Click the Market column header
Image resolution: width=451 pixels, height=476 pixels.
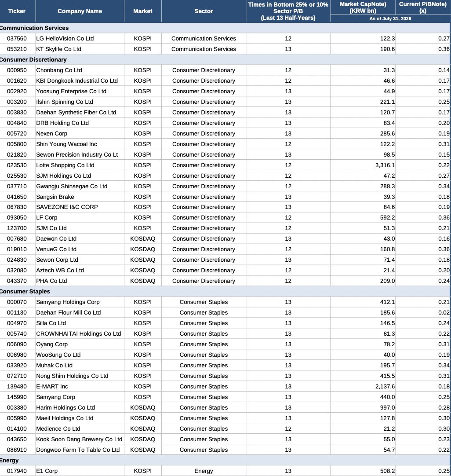142,11
